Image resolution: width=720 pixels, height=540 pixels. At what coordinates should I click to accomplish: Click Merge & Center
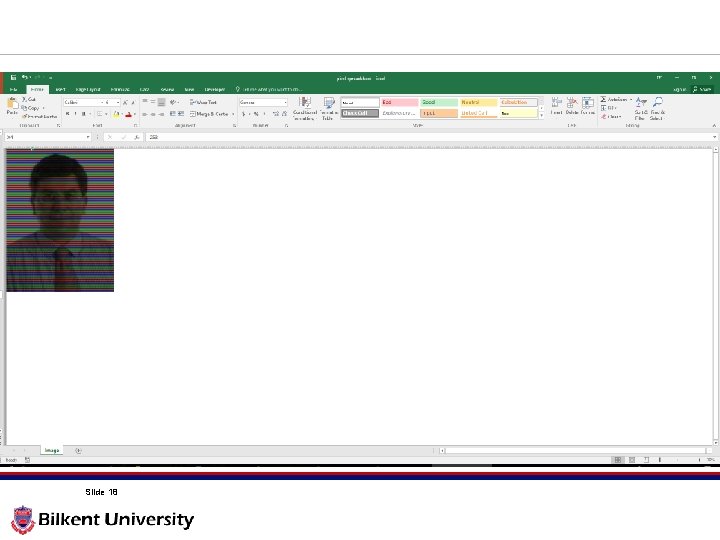[209, 114]
